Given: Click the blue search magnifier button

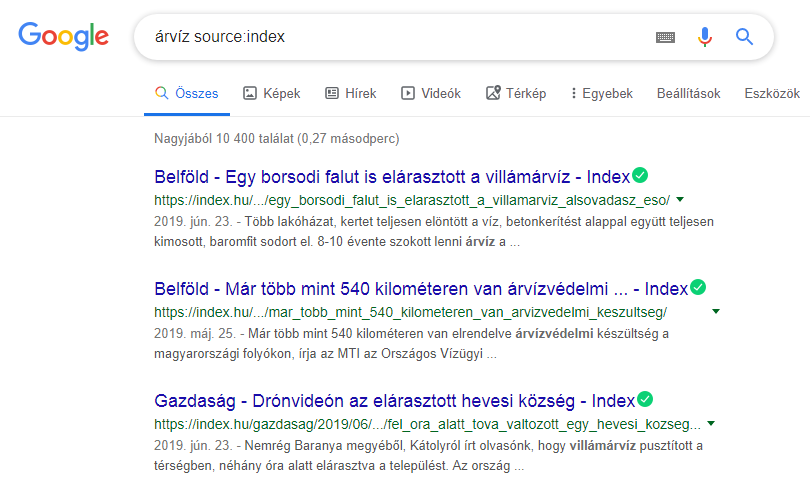Looking at the screenshot, I should pos(744,37).
